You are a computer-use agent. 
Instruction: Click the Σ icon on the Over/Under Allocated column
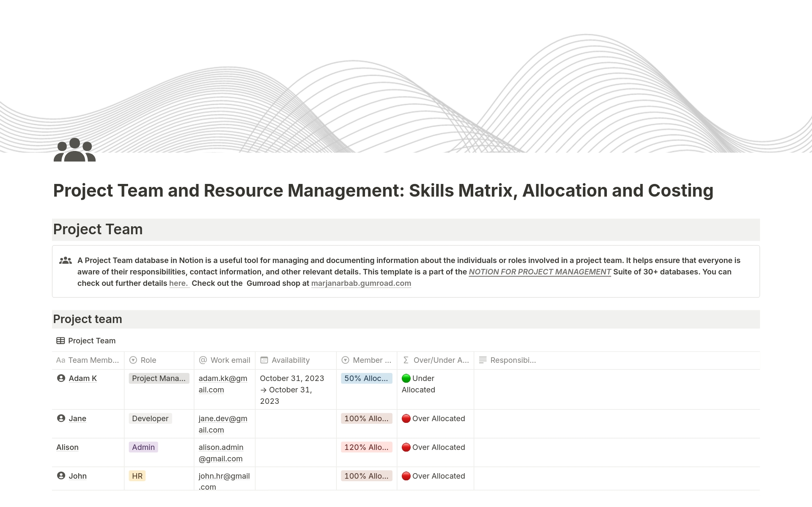[405, 360]
